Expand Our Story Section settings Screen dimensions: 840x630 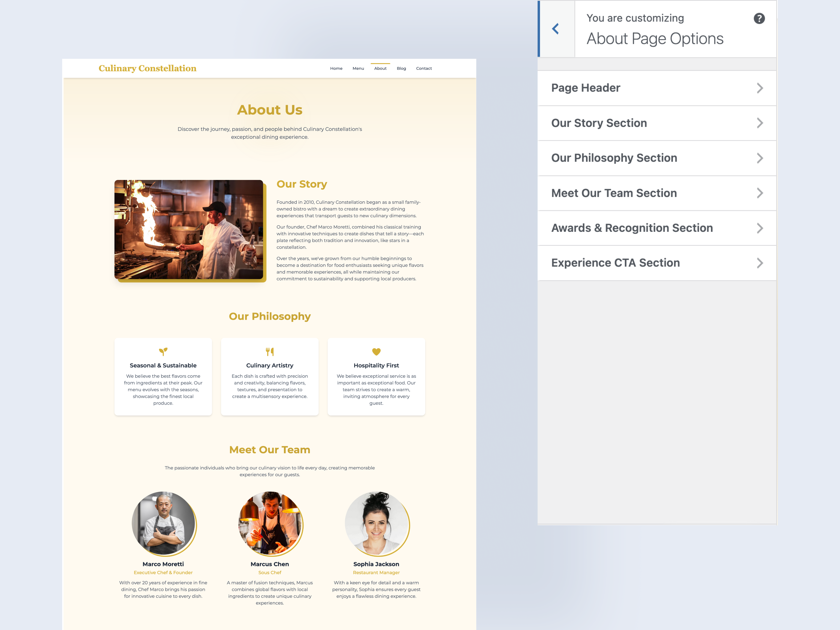pos(760,123)
